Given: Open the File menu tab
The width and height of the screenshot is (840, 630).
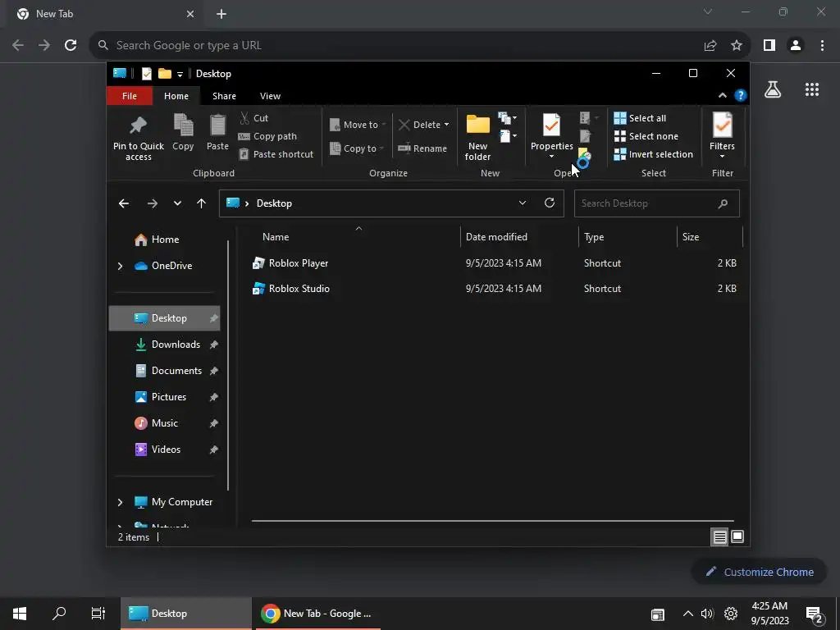Looking at the screenshot, I should 130,96.
